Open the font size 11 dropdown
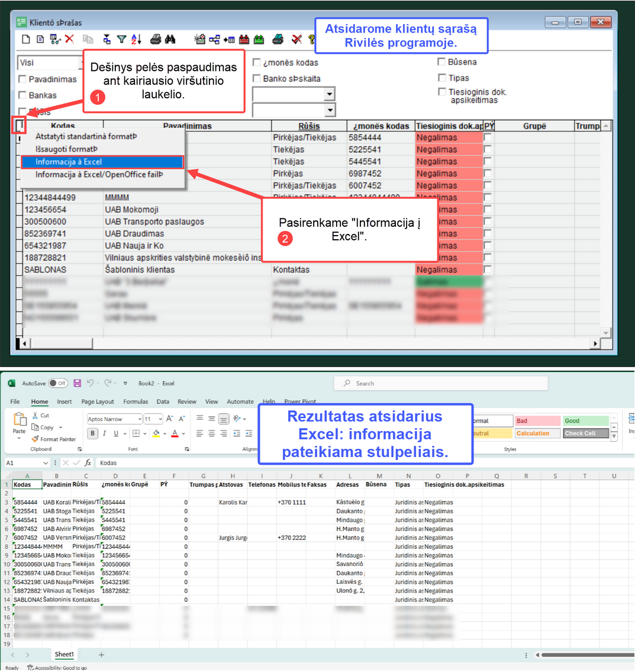This screenshot has height=672, width=635. [160, 419]
